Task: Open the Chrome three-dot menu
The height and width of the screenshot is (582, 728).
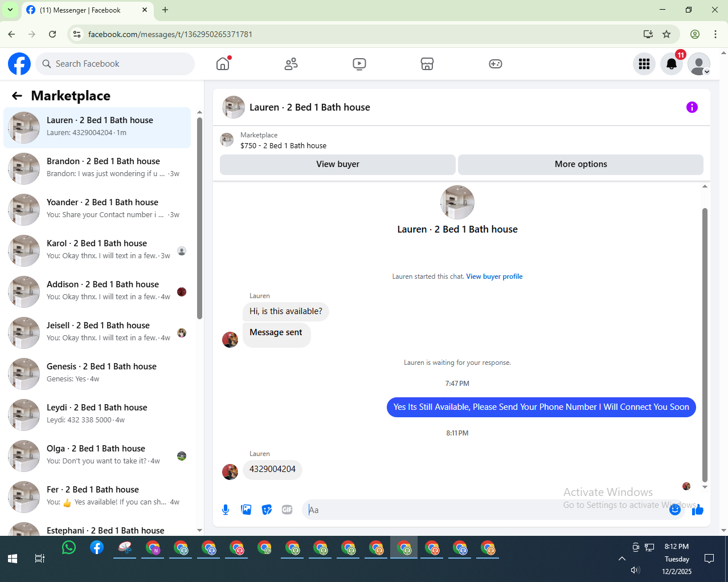Action: pyautogui.click(x=715, y=34)
